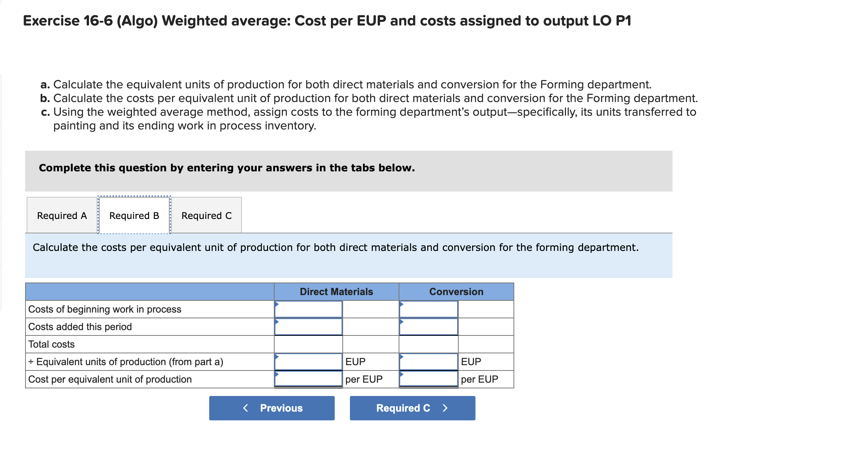
Task: Type Conversion cost per equivalent unit
Action: click(x=429, y=379)
